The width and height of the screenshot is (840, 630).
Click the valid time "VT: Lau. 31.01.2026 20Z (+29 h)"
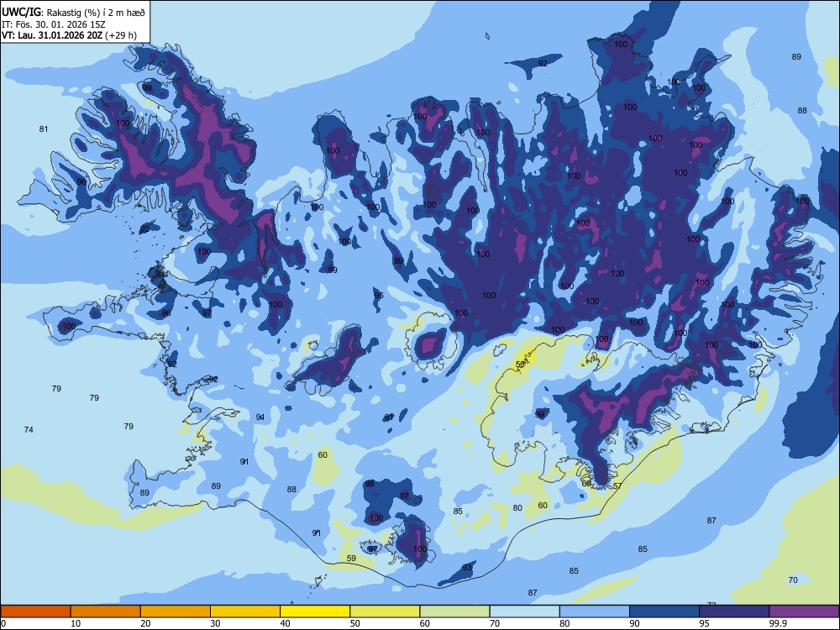pos(69,35)
